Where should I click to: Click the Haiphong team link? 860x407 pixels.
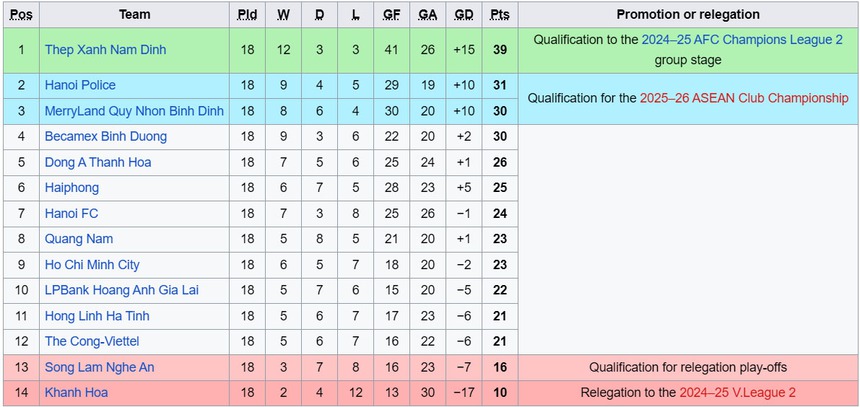pyautogui.click(x=72, y=187)
